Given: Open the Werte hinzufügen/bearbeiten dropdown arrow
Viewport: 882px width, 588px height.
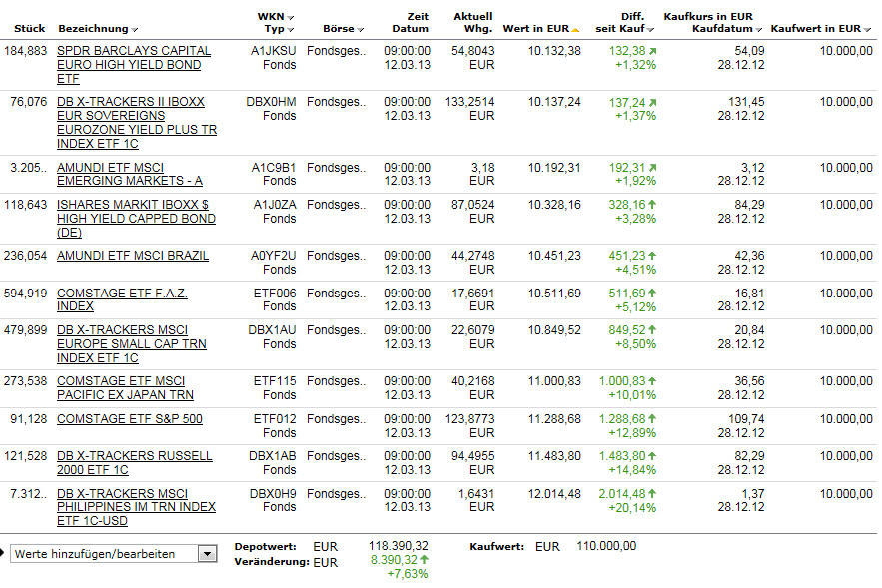Looking at the screenshot, I should pyautogui.click(x=207, y=554).
